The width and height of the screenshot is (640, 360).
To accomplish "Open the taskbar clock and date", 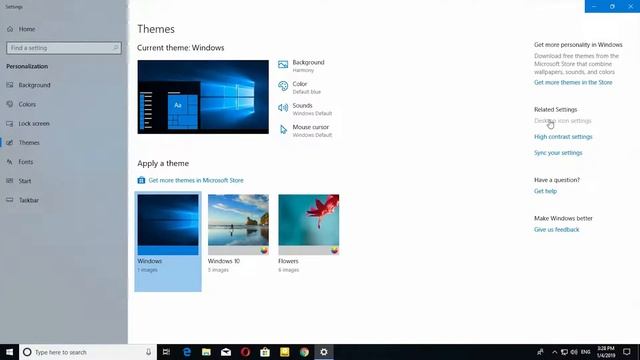I will (606, 352).
